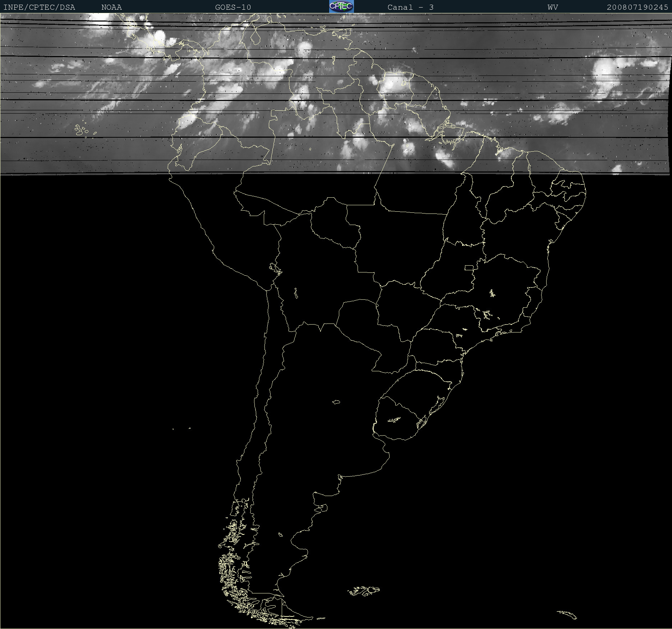Click the INPE/CPTEC/DSA header text
Screen dimensions: 672x629
point(39,7)
